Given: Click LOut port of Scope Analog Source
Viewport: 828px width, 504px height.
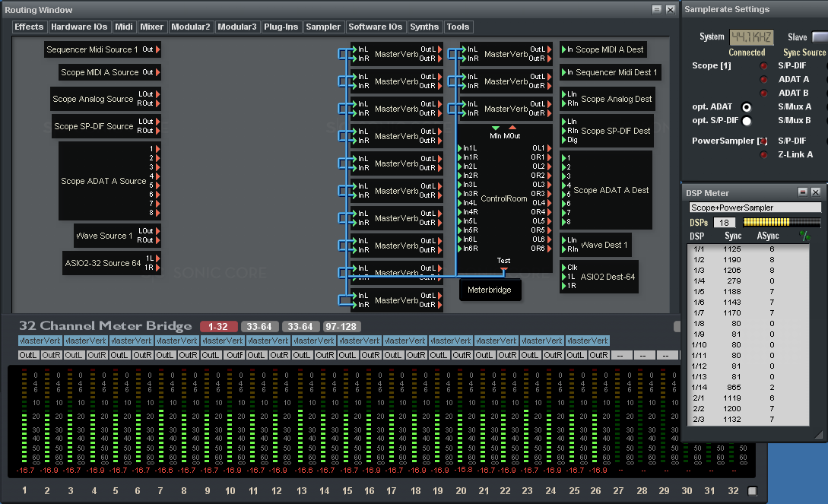Looking at the screenshot, I should tap(157, 94).
